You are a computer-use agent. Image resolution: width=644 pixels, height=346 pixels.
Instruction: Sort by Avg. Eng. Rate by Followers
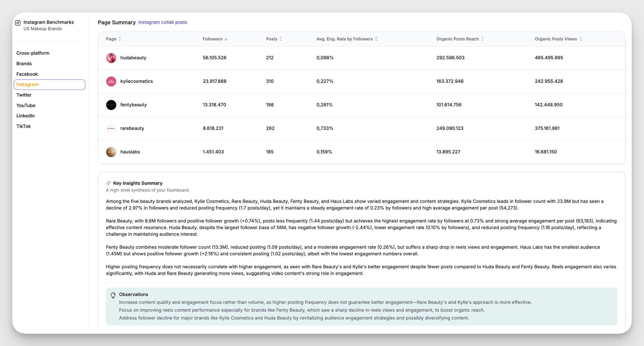point(347,39)
